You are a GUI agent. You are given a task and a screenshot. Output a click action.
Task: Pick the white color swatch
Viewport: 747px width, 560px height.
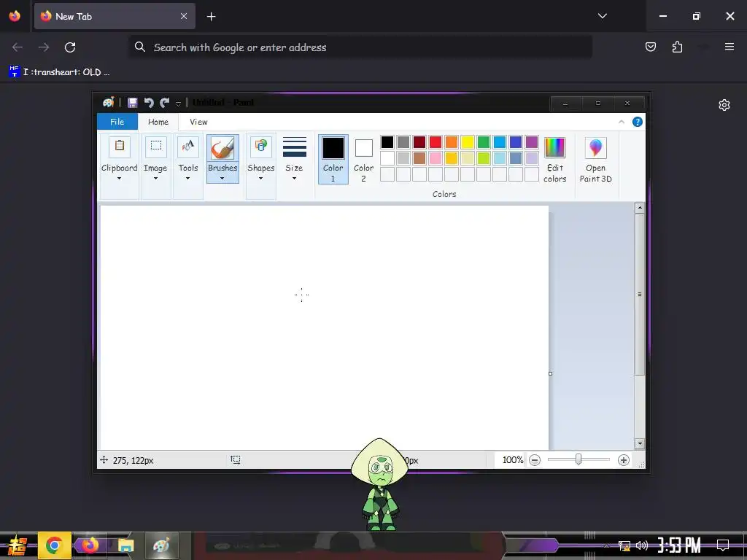(387, 158)
